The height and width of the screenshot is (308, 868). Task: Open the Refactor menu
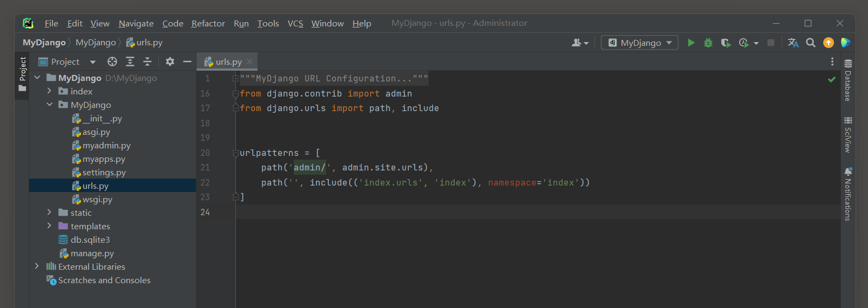(208, 23)
